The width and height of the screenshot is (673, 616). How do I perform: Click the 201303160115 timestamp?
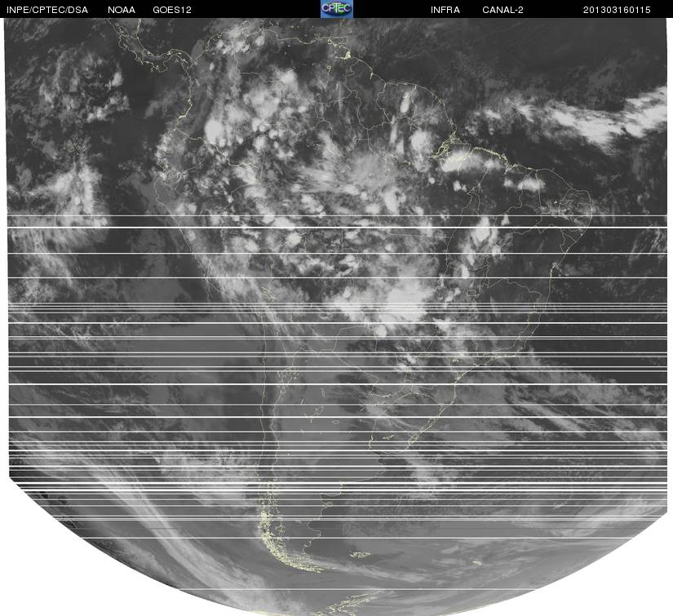(x=617, y=10)
